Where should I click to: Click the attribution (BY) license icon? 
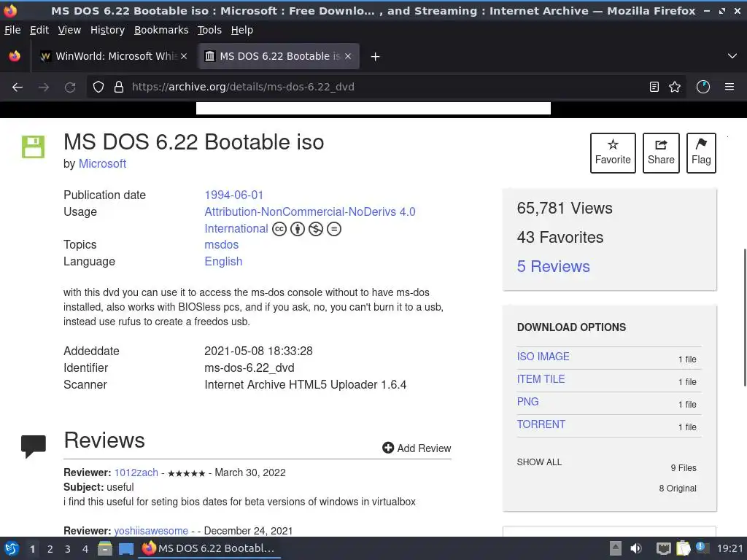(298, 229)
